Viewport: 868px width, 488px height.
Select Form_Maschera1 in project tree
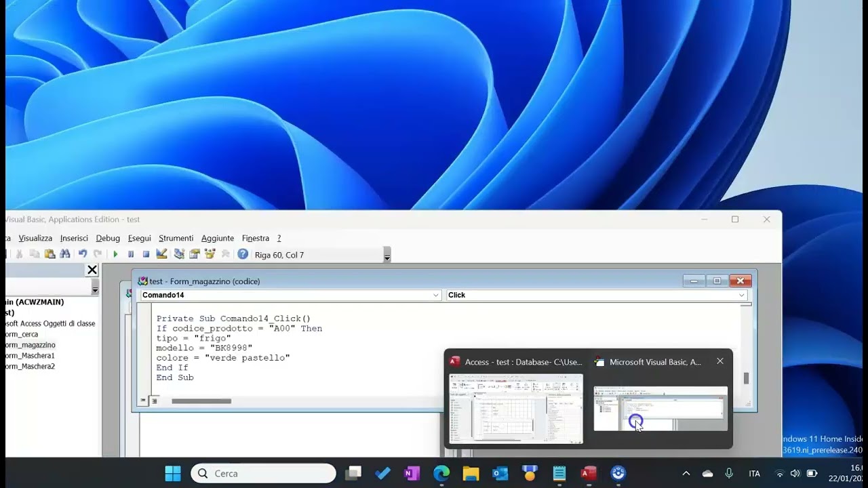coord(30,355)
